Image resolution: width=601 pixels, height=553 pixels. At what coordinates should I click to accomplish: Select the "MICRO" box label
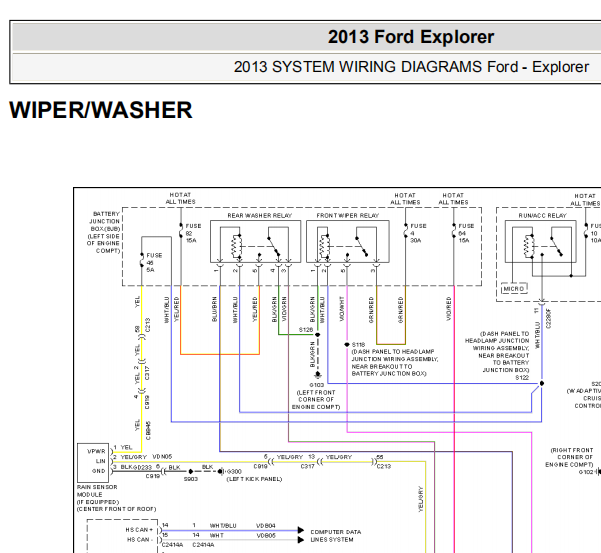click(514, 289)
